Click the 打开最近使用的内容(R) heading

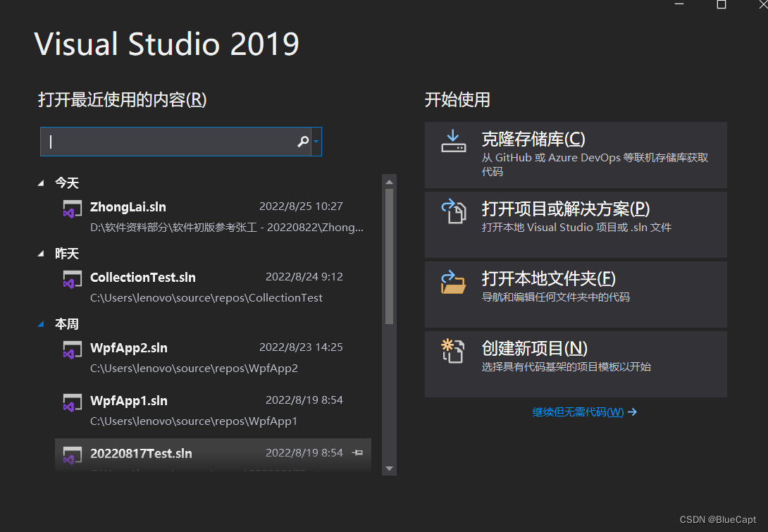pyautogui.click(x=123, y=99)
